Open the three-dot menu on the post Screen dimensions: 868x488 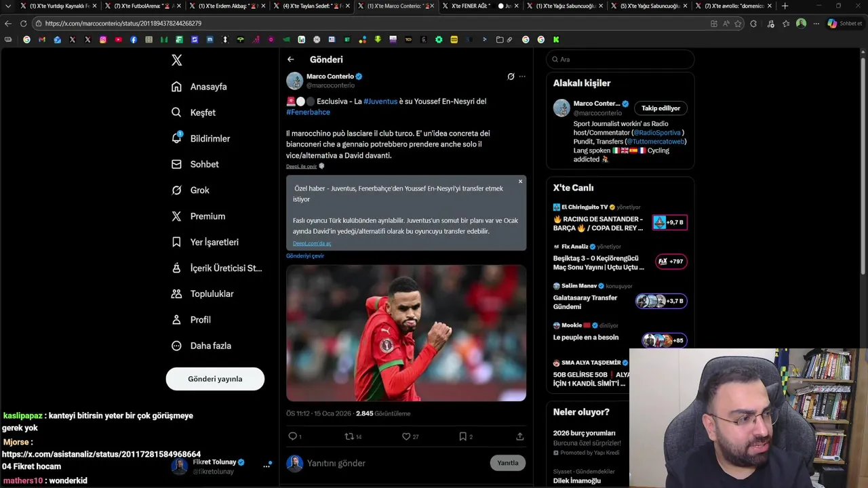tap(522, 77)
